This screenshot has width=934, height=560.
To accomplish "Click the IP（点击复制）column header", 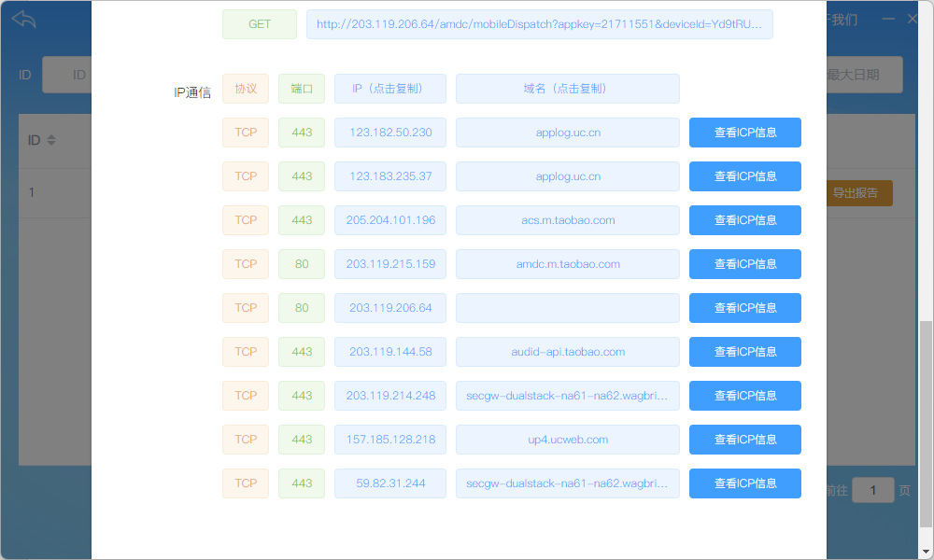I will pos(390,89).
